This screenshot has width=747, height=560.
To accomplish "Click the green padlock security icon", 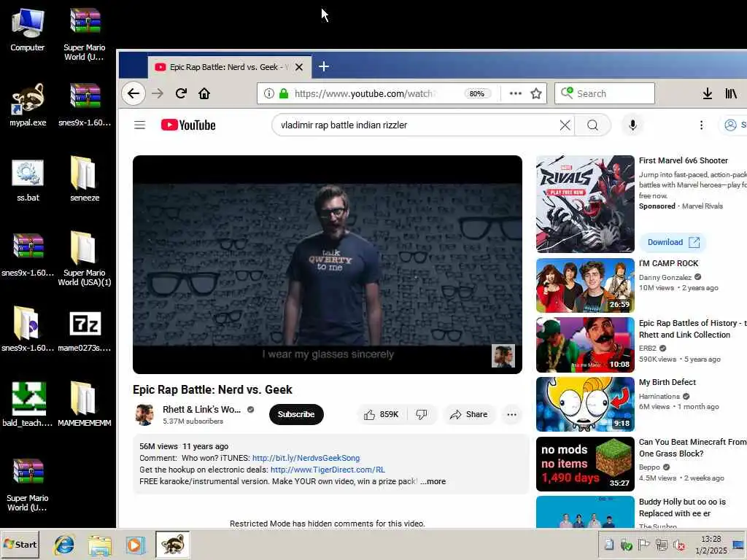I will click(x=284, y=93).
